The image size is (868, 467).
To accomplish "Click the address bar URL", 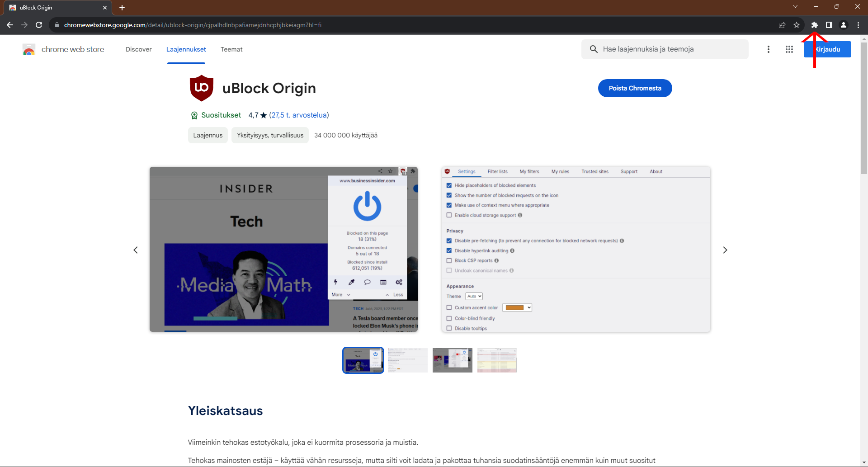I will tap(193, 25).
